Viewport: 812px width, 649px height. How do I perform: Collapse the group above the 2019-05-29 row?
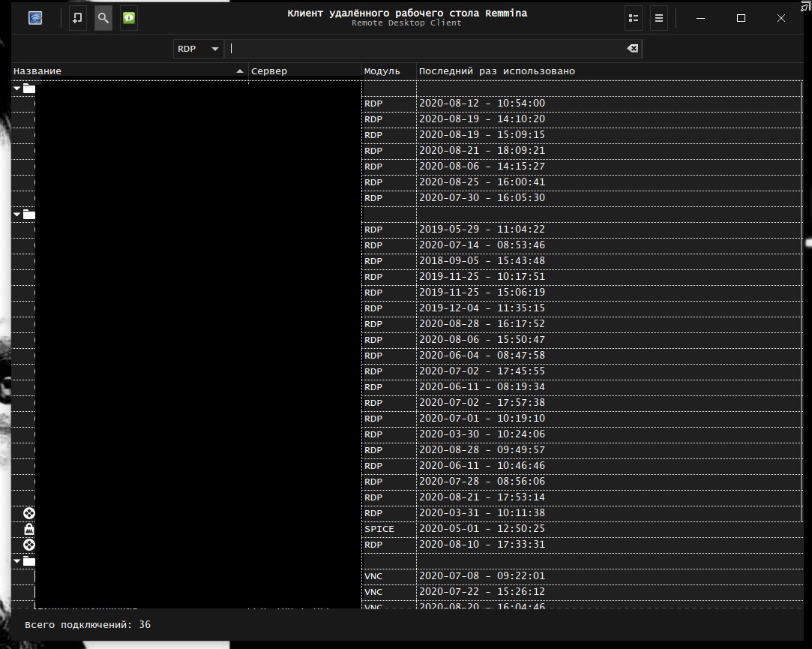tap(17, 214)
